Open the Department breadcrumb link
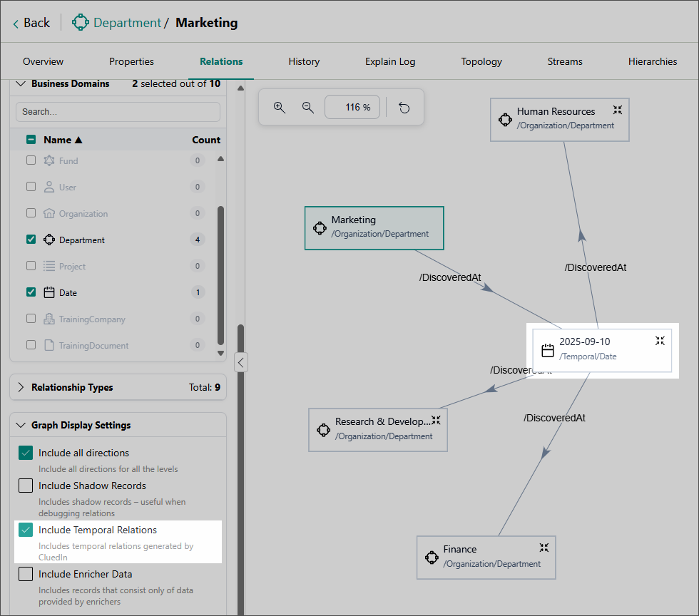The image size is (699, 616). [x=127, y=23]
